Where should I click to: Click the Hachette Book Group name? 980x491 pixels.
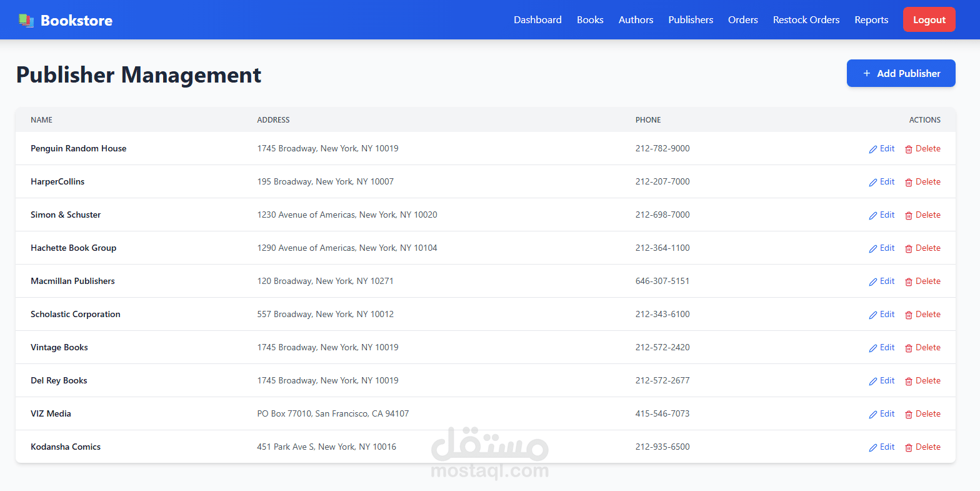pyautogui.click(x=73, y=248)
